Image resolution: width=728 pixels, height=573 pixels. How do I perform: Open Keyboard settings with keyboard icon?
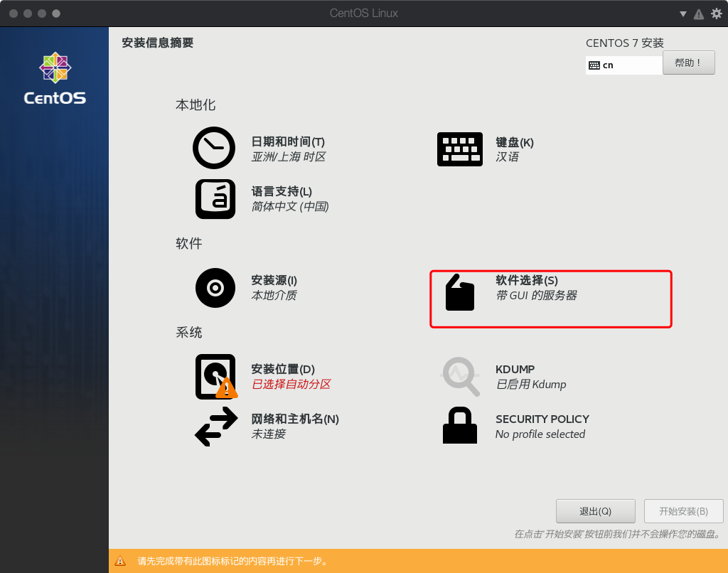click(459, 149)
